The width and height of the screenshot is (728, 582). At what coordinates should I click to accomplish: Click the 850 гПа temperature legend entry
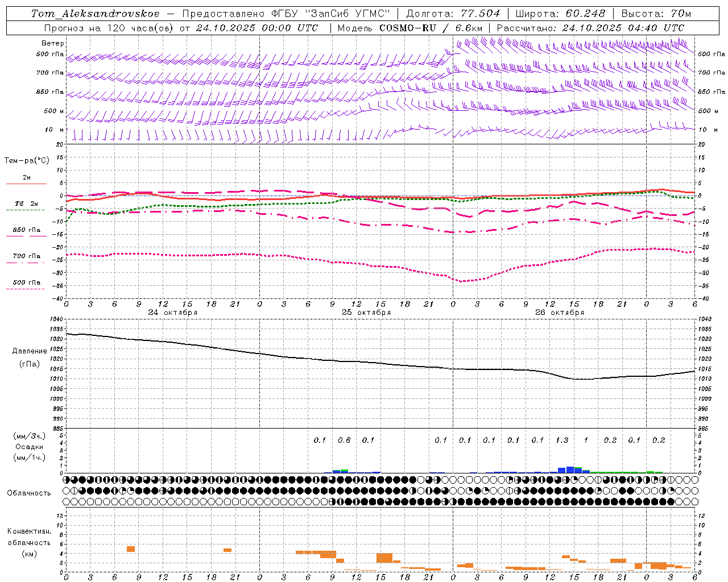[x=26, y=230]
